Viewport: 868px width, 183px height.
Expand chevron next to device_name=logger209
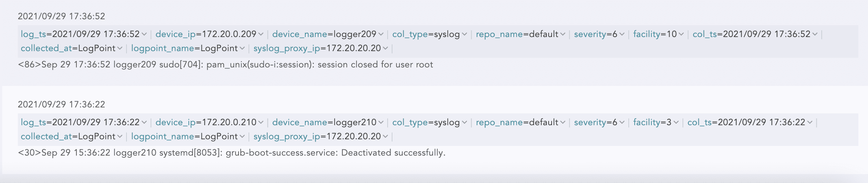[381, 34]
